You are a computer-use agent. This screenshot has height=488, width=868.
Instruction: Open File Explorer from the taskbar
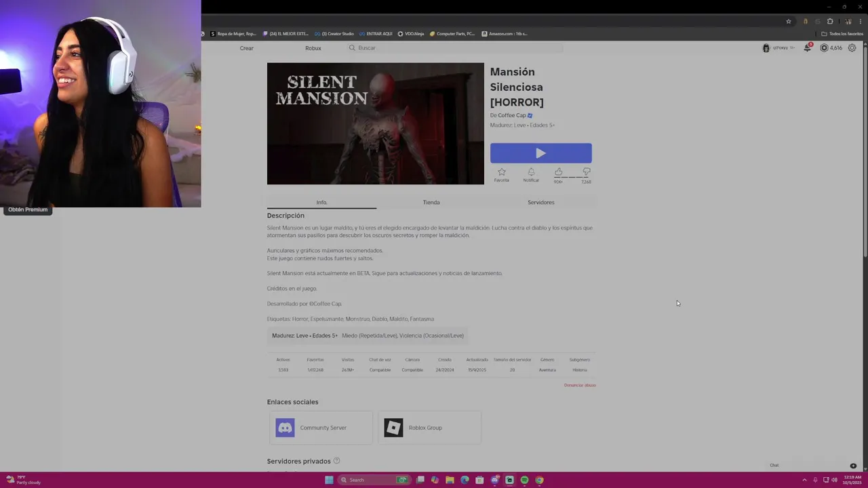[450, 480]
